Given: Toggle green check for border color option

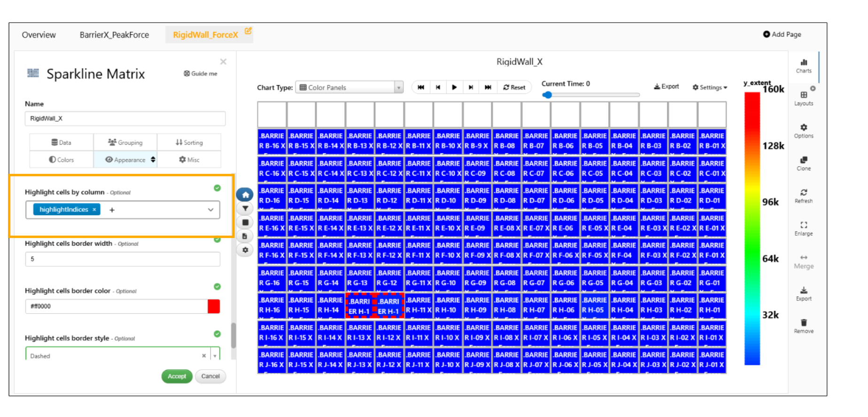Looking at the screenshot, I should [217, 286].
